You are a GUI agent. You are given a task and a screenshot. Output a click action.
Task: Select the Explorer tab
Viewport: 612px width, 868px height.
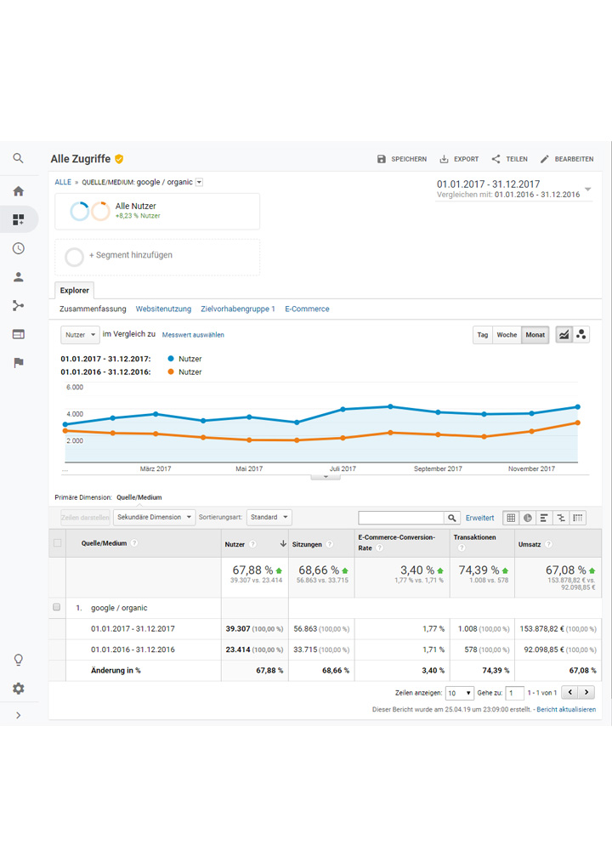[74, 290]
